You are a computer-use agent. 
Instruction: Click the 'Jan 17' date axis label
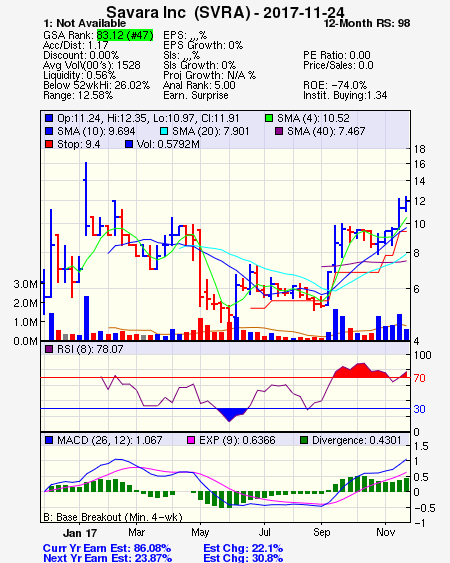[80, 533]
